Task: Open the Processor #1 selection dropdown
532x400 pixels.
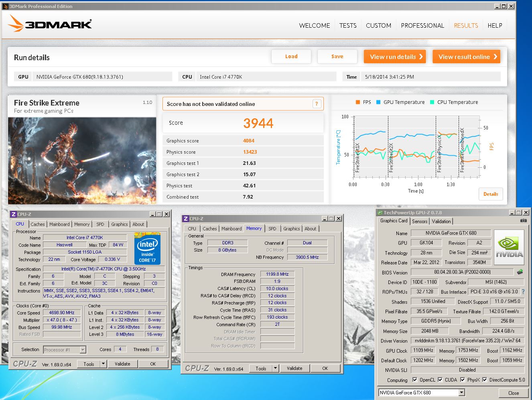Action: tap(83, 350)
